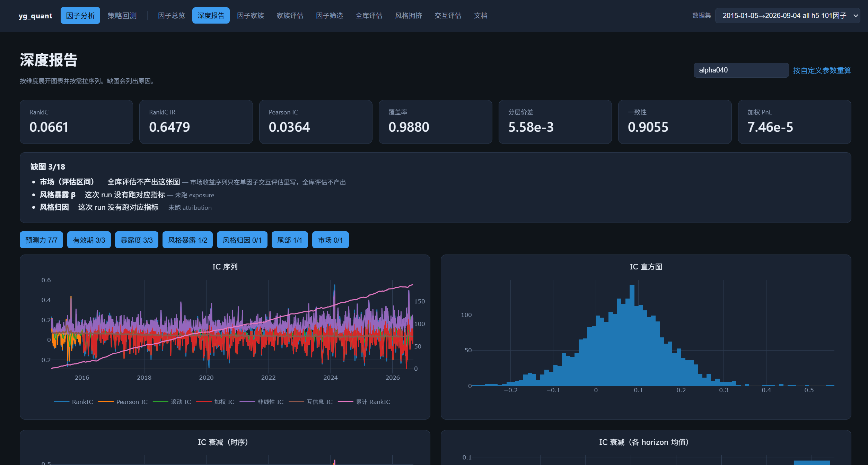Toggle RankIC series in chart legend
This screenshot has width=868, height=465.
click(x=73, y=402)
